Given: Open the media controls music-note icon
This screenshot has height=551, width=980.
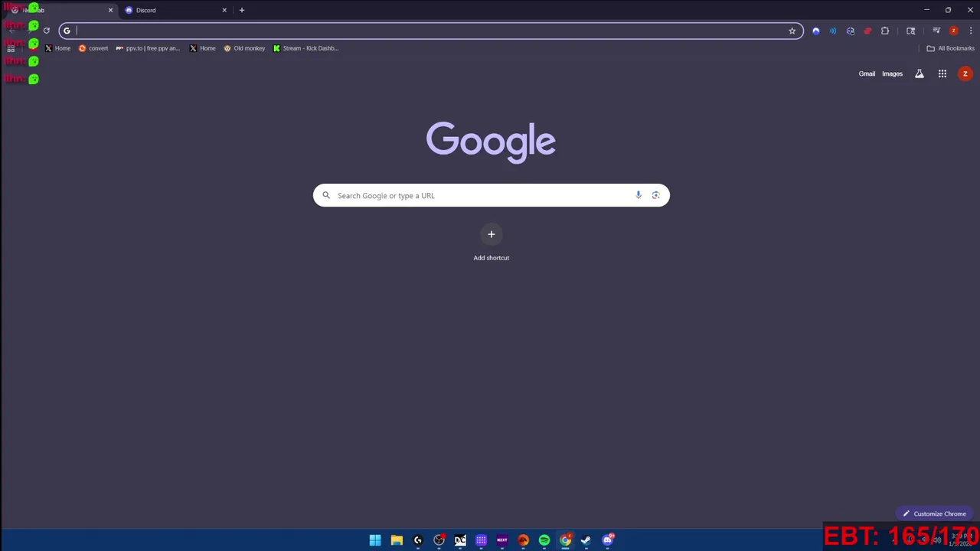Looking at the screenshot, I should (x=936, y=31).
